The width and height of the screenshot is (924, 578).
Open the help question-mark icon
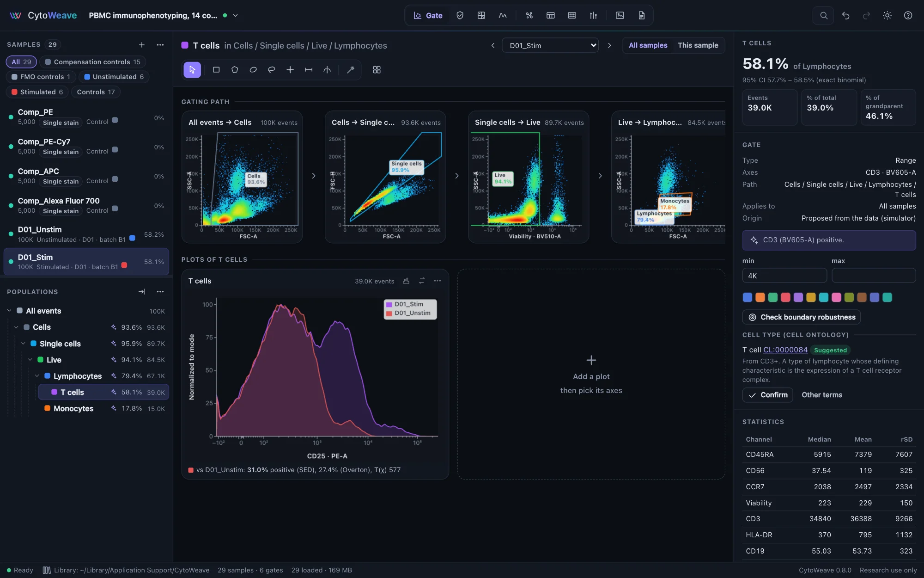coord(908,15)
